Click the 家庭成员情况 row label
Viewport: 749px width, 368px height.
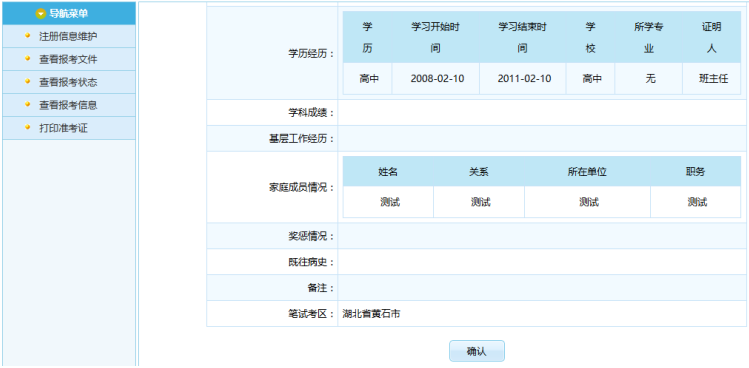[x=301, y=187]
